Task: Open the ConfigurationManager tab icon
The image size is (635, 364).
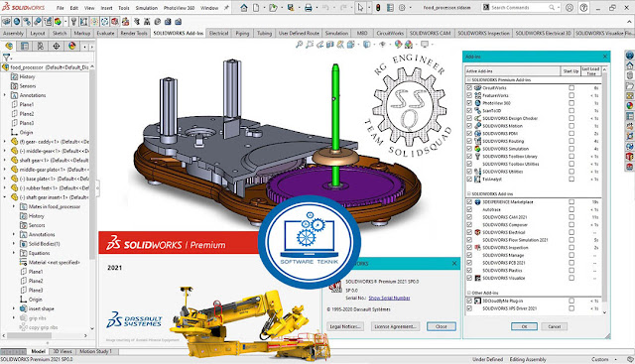Action: click(41, 47)
